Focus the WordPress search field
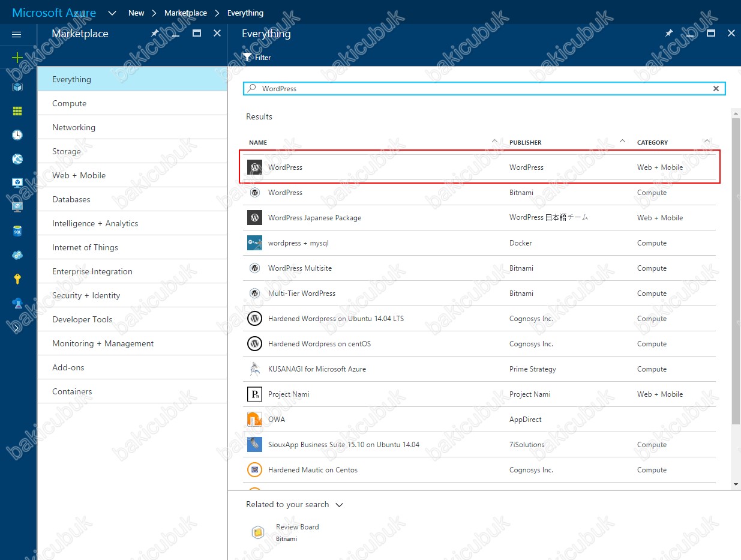 pyautogui.click(x=484, y=88)
